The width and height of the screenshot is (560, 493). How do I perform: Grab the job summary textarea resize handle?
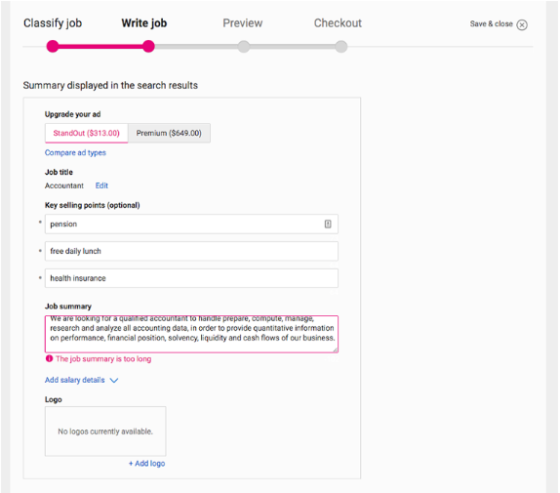335,350
